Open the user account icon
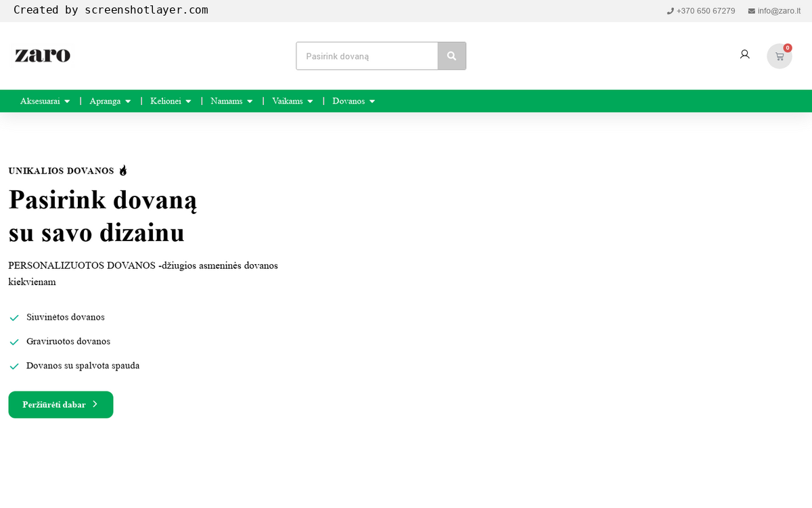Viewport: 812px width, 508px height. pyautogui.click(x=744, y=55)
